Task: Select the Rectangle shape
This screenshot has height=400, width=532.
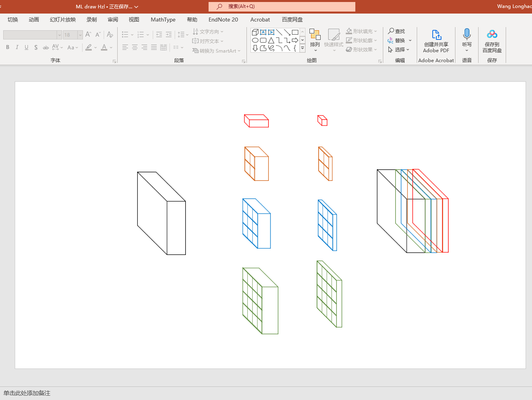Action: (295, 32)
